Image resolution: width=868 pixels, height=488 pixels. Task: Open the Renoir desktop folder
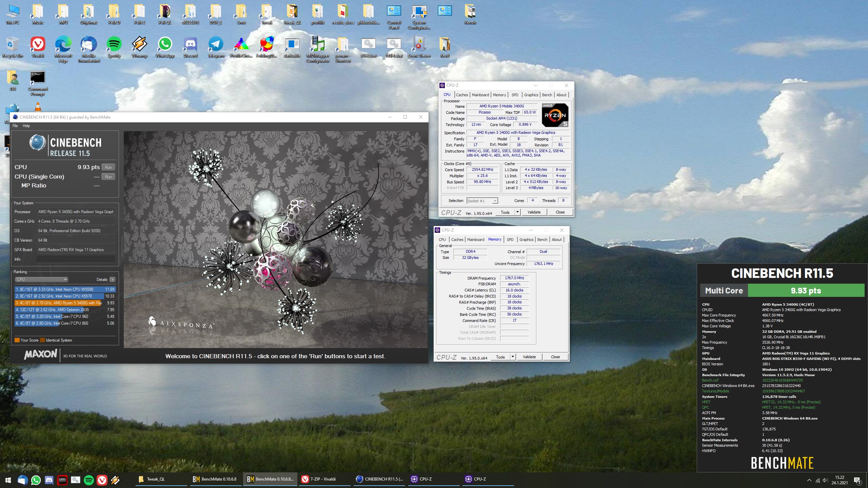pyautogui.click(x=470, y=14)
